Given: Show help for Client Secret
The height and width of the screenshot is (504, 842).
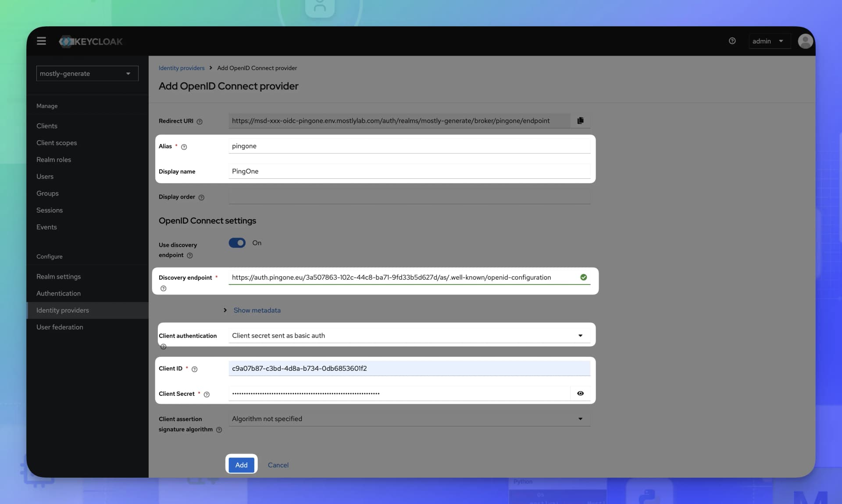Looking at the screenshot, I should [x=207, y=394].
